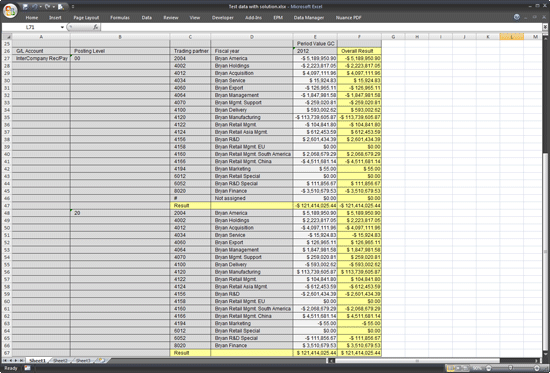Image resolution: width=550 pixels, height=373 pixels.
Task: Undo the last action
Action: pos(35,7)
